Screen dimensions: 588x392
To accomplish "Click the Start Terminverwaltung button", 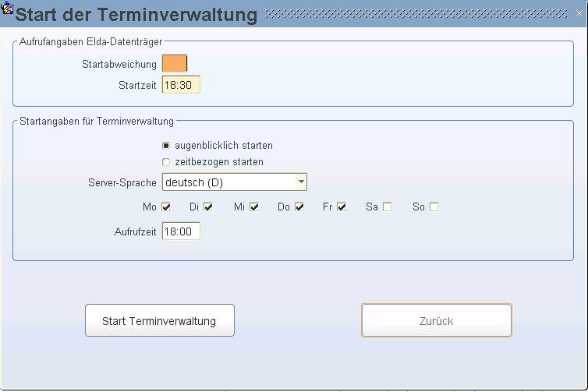I will tap(160, 320).
